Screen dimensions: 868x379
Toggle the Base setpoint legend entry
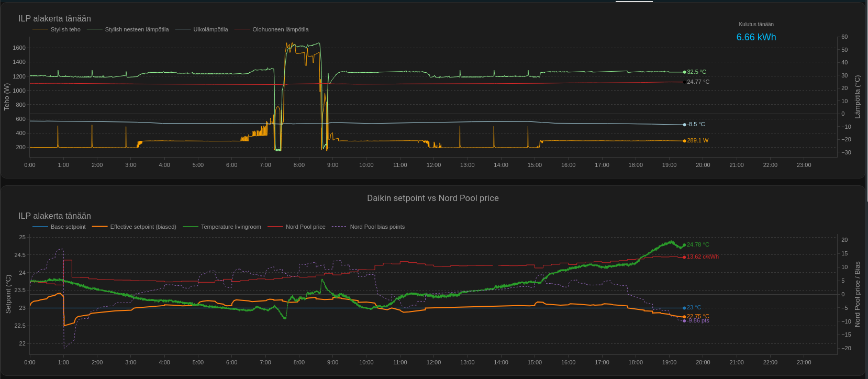(x=68, y=227)
